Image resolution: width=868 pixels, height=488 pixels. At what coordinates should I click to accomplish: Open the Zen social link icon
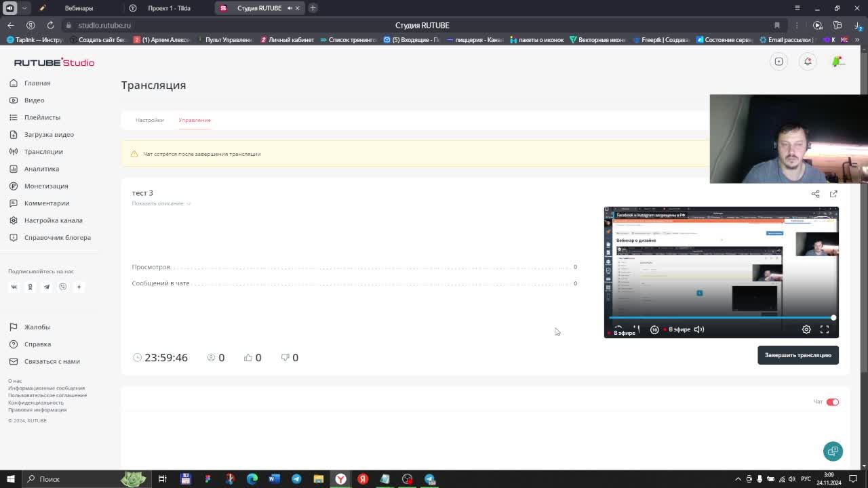point(79,287)
